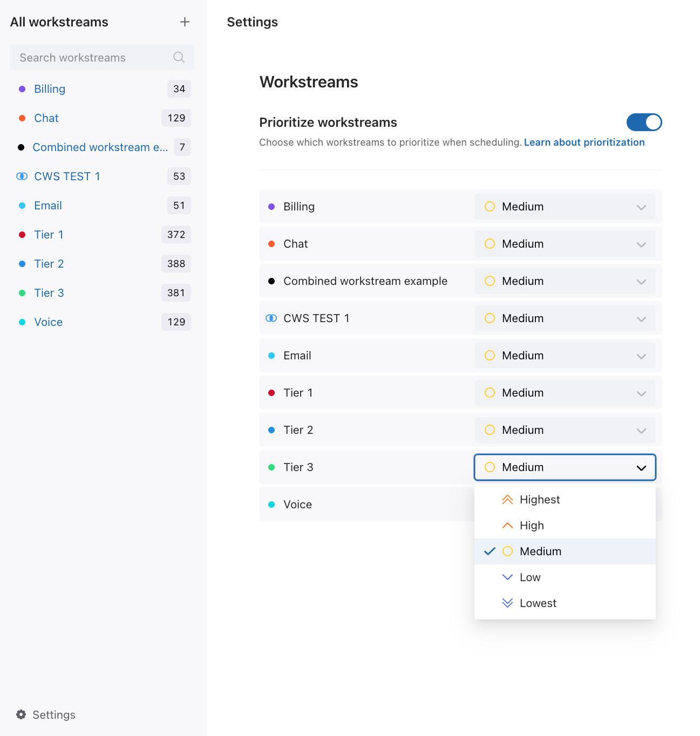The image size is (700, 736).
Task: Focus the Search workstreams field
Action: click(x=92, y=58)
